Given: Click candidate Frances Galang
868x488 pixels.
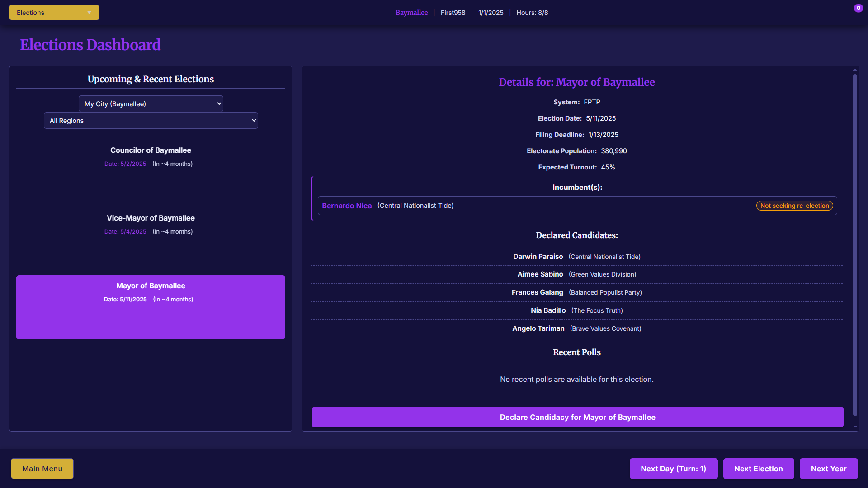Looking at the screenshot, I should pos(537,292).
